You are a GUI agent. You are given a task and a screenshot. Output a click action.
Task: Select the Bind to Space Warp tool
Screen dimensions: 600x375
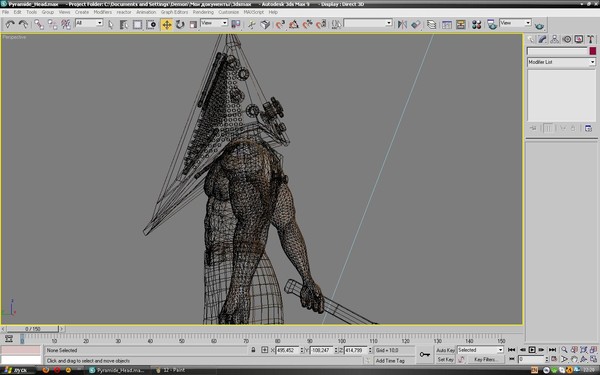tap(66, 24)
